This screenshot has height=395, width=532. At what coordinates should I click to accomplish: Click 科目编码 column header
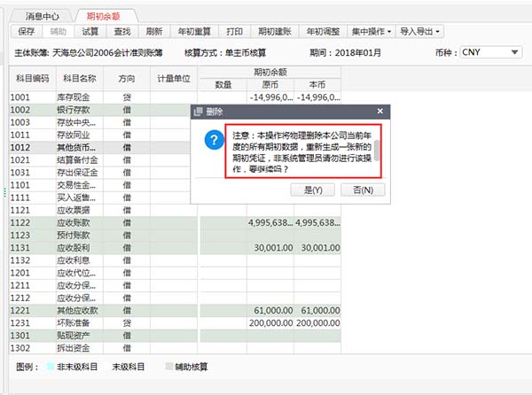click(x=33, y=79)
